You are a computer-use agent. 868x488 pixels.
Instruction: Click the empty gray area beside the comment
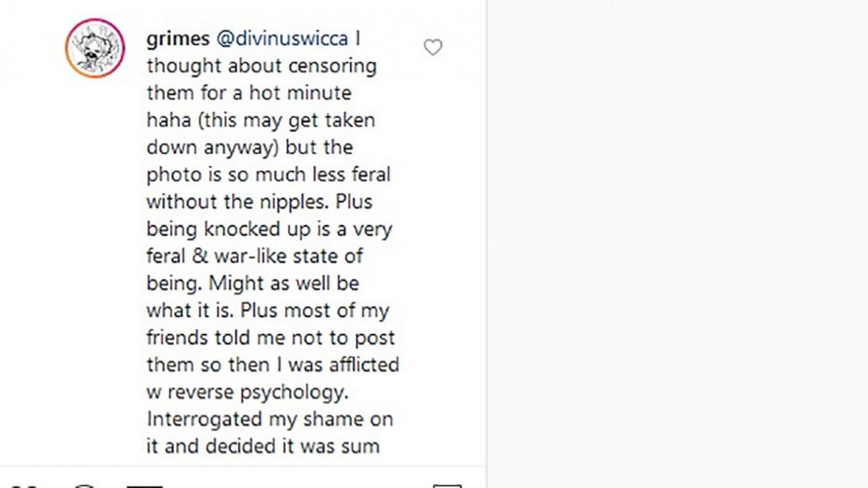click(x=677, y=244)
